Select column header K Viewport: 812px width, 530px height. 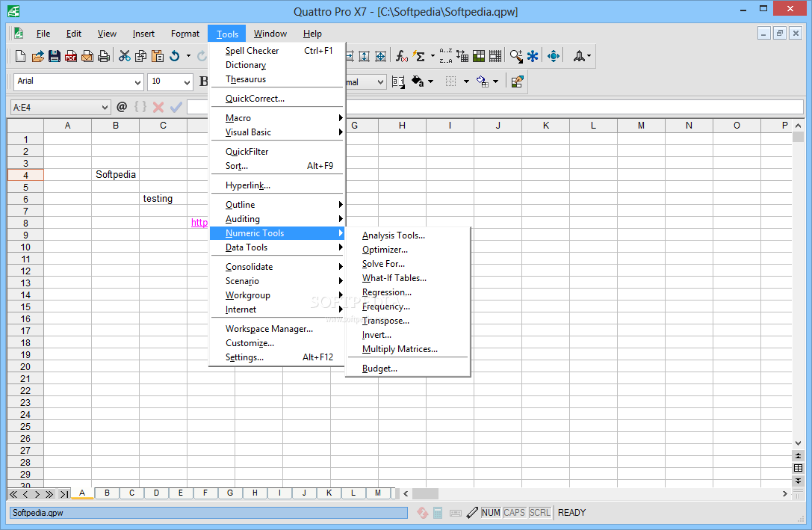click(546, 126)
